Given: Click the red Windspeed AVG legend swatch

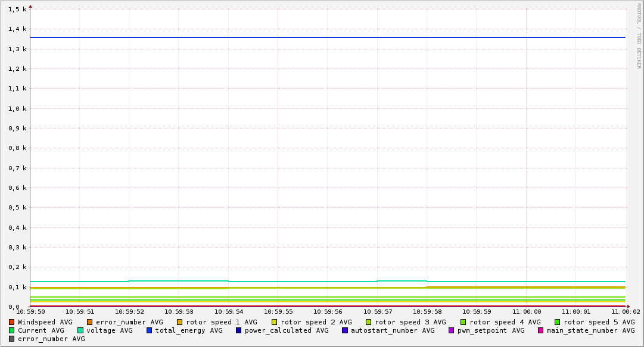Looking at the screenshot, I should 12,322.
